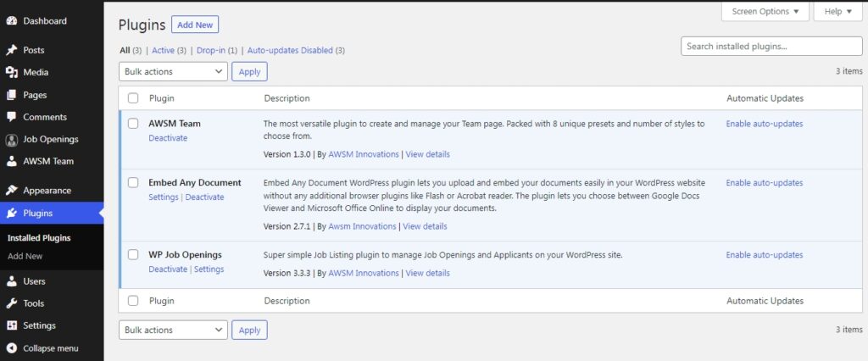Toggle the select-all checkbox in table header

pos(133,98)
